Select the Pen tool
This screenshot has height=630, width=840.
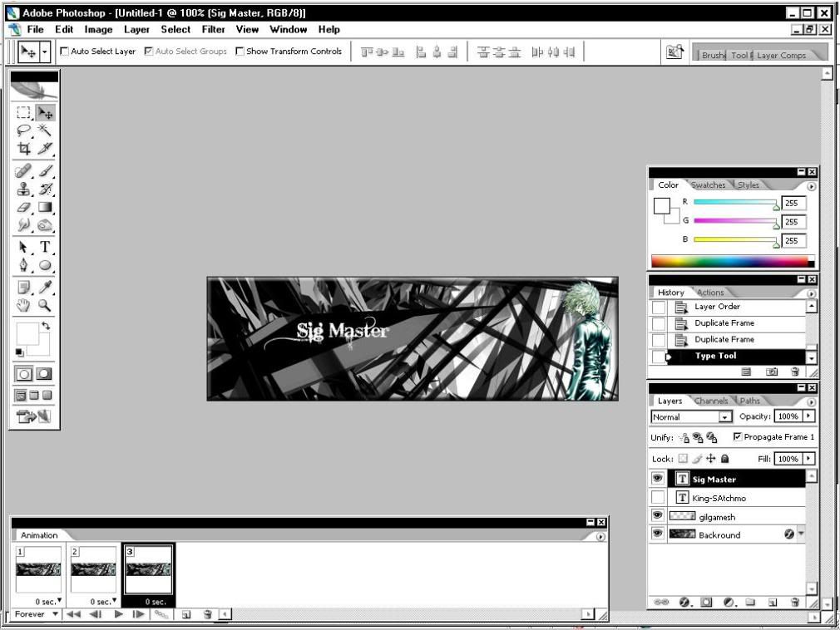23,265
